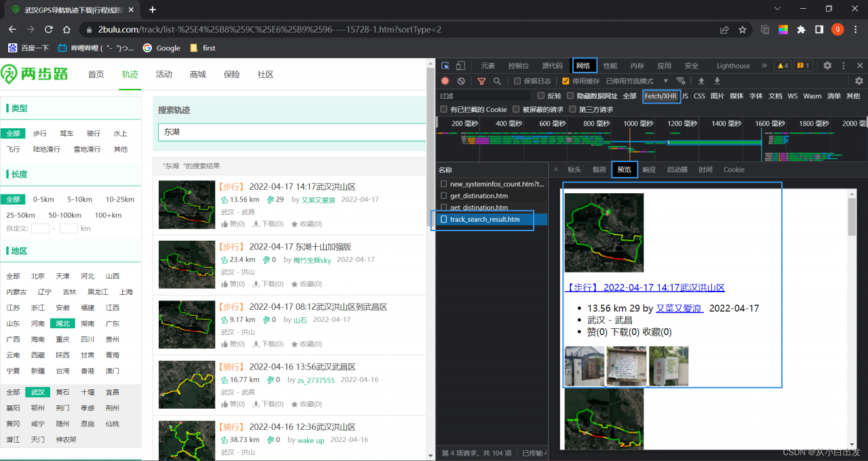Toggle the network filter funnel icon
The image size is (868, 461).
click(481, 81)
